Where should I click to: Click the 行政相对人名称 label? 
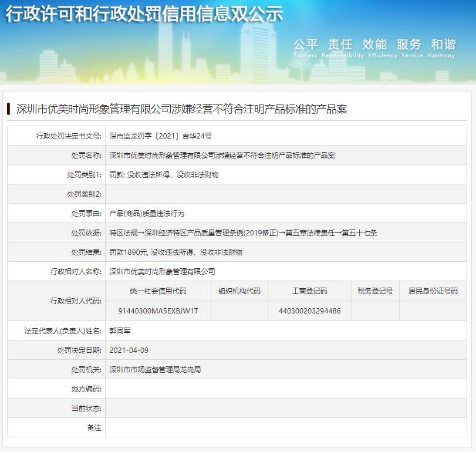pyautogui.click(x=76, y=271)
